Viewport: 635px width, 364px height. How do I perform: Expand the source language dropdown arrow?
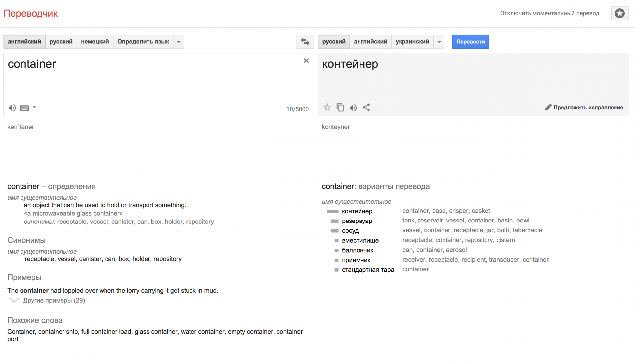coord(179,42)
